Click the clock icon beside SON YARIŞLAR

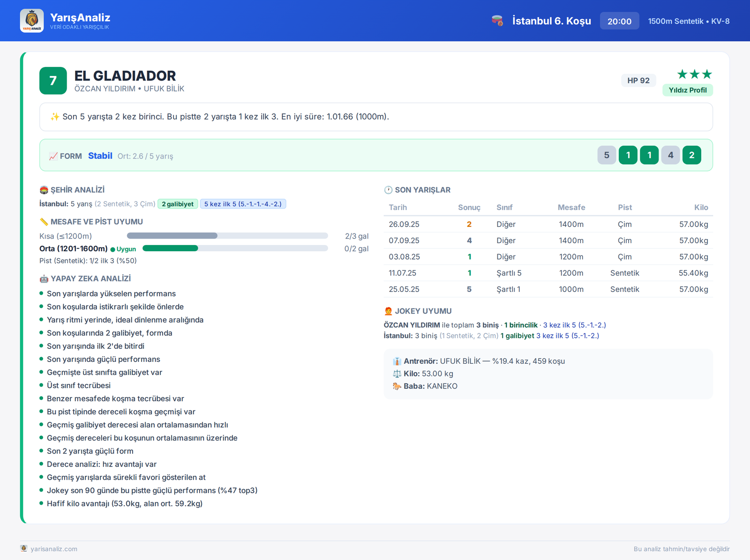tap(388, 190)
